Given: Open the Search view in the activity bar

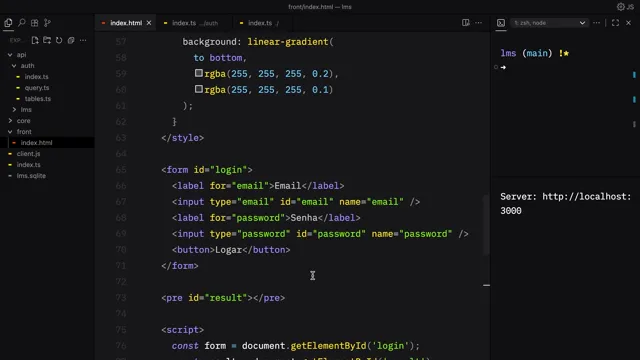Looking at the screenshot, I should (x=22, y=23).
